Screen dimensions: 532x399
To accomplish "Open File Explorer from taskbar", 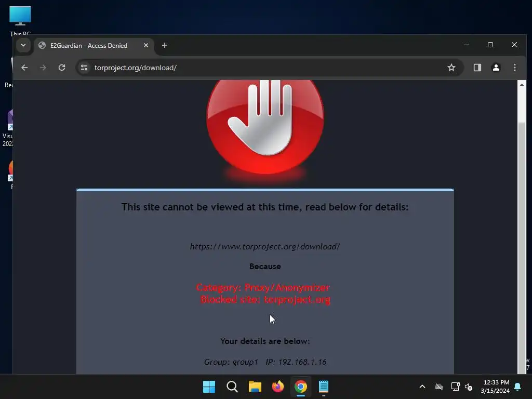I will 255,387.
